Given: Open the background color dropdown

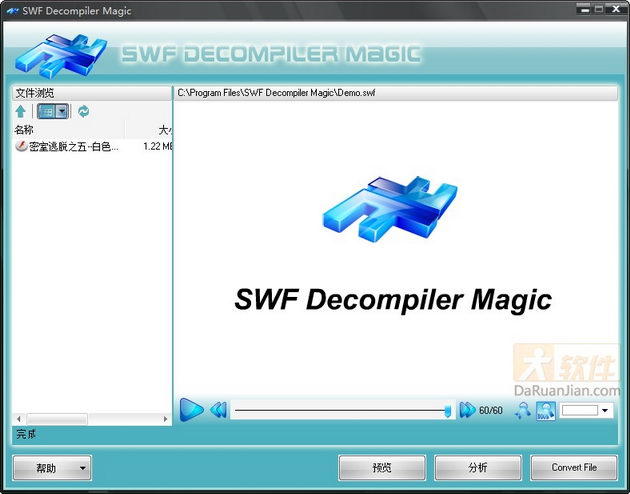Looking at the screenshot, I should coord(604,410).
